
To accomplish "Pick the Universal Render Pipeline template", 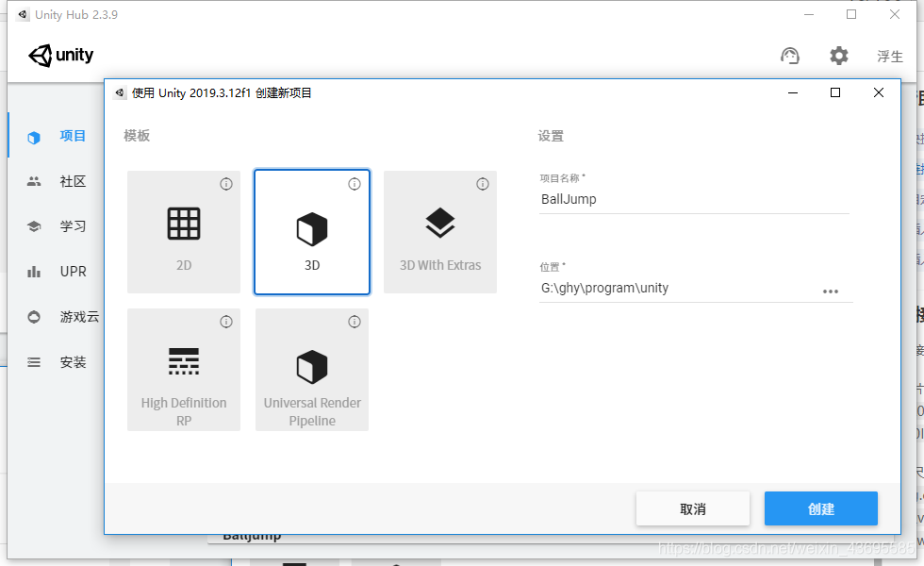I will click(x=312, y=370).
